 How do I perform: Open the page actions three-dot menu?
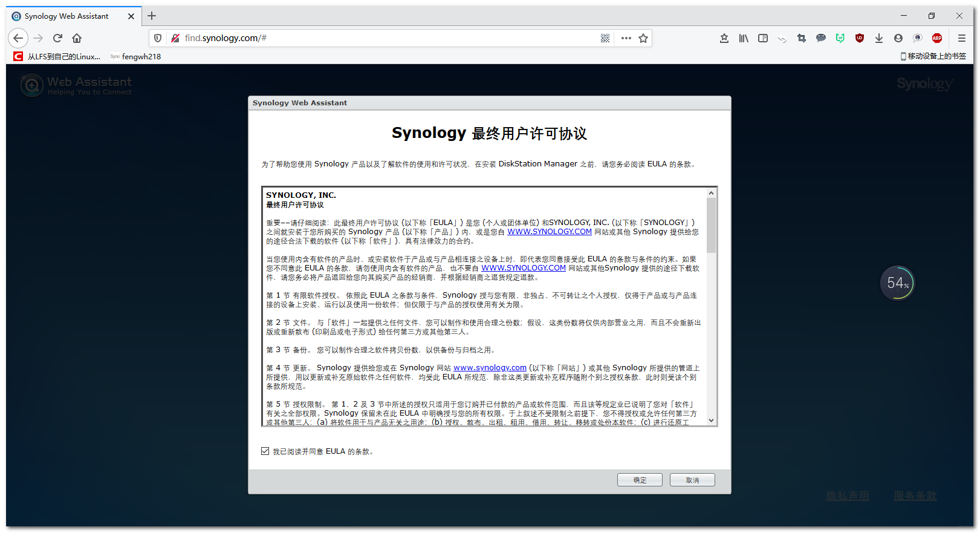tap(626, 38)
